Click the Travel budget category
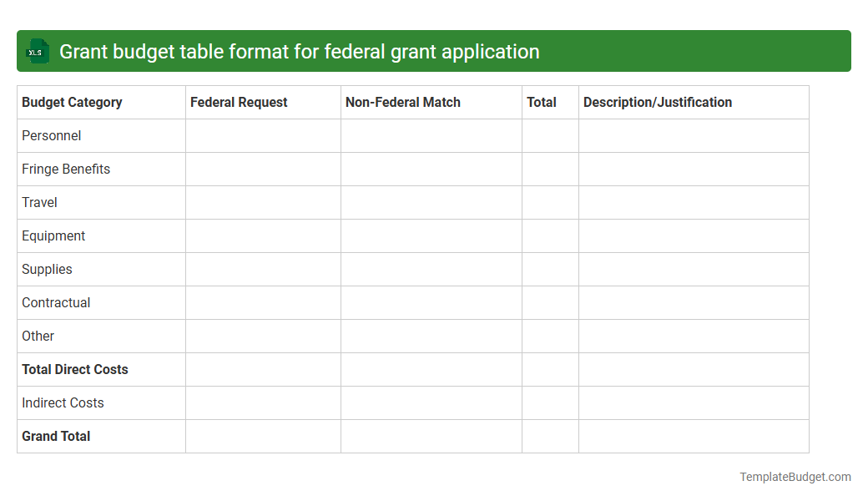Viewport: 868px width, 501px height. [39, 202]
